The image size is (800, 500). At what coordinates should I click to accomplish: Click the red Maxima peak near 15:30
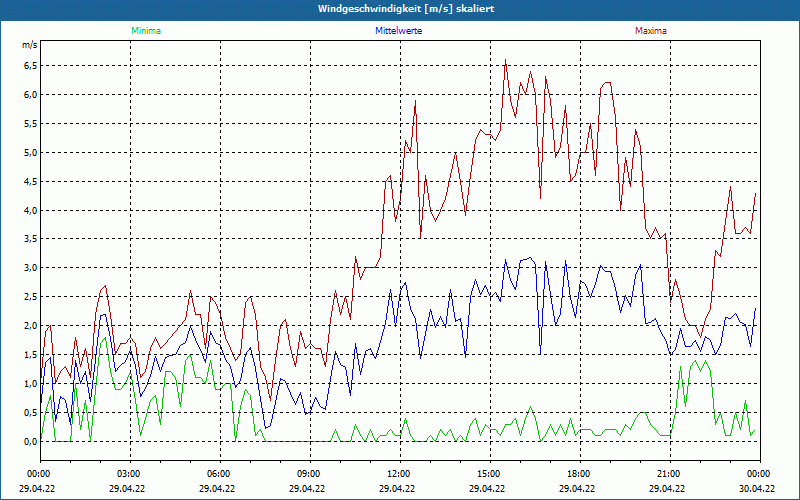coord(505,60)
